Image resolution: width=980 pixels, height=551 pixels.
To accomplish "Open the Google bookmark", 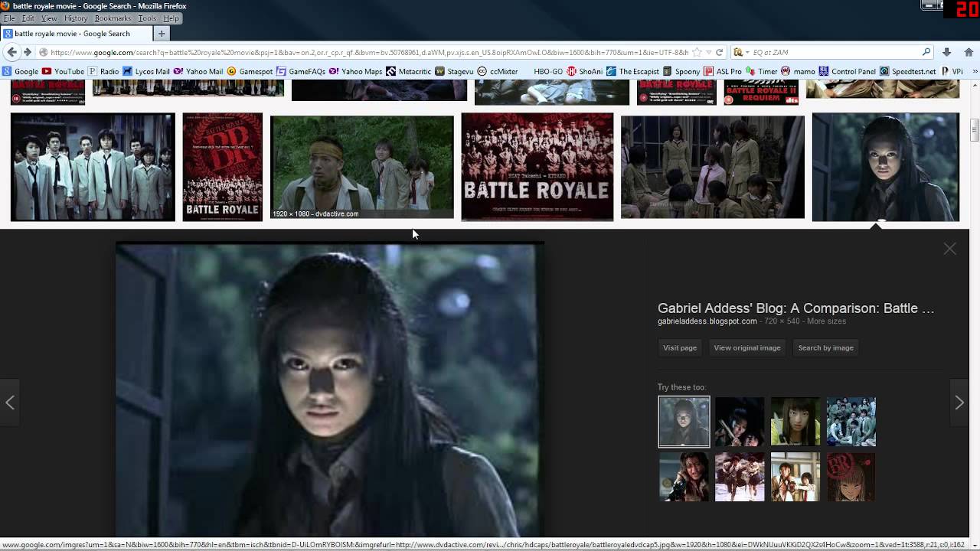I will click(x=21, y=71).
